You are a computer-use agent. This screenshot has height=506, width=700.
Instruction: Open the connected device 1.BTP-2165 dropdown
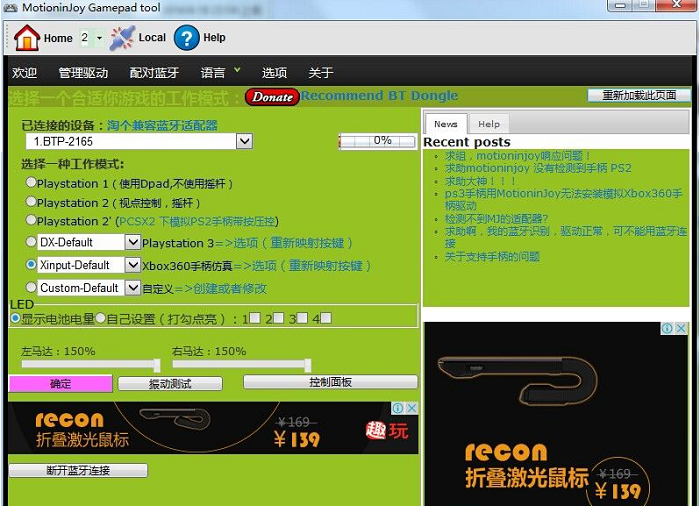pyautogui.click(x=244, y=141)
